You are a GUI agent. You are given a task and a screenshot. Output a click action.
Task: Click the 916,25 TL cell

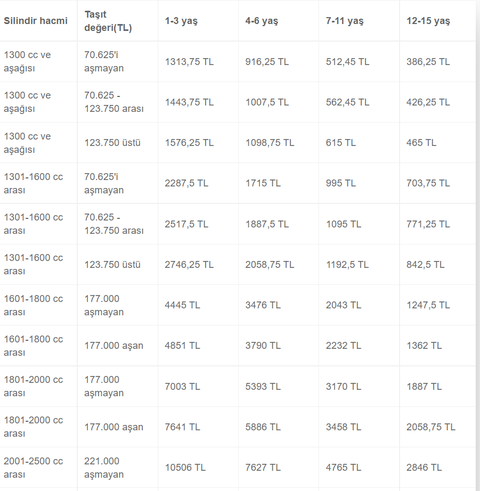pyautogui.click(x=267, y=62)
